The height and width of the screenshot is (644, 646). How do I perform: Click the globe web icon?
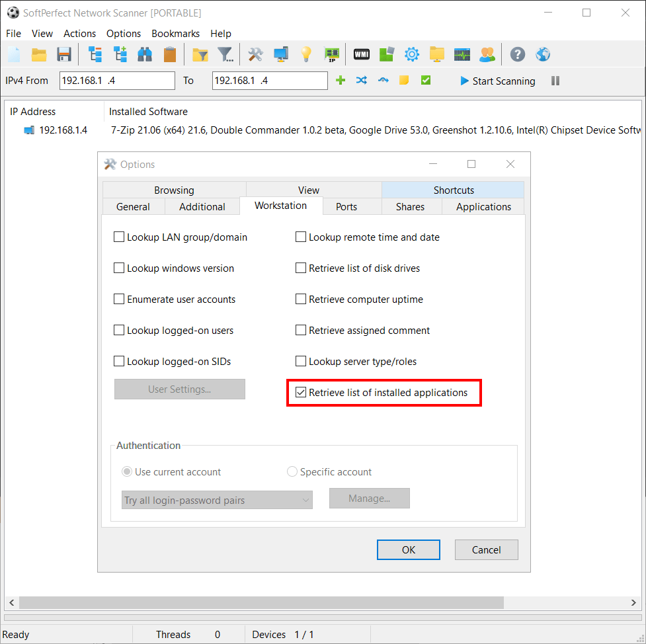[x=543, y=54]
